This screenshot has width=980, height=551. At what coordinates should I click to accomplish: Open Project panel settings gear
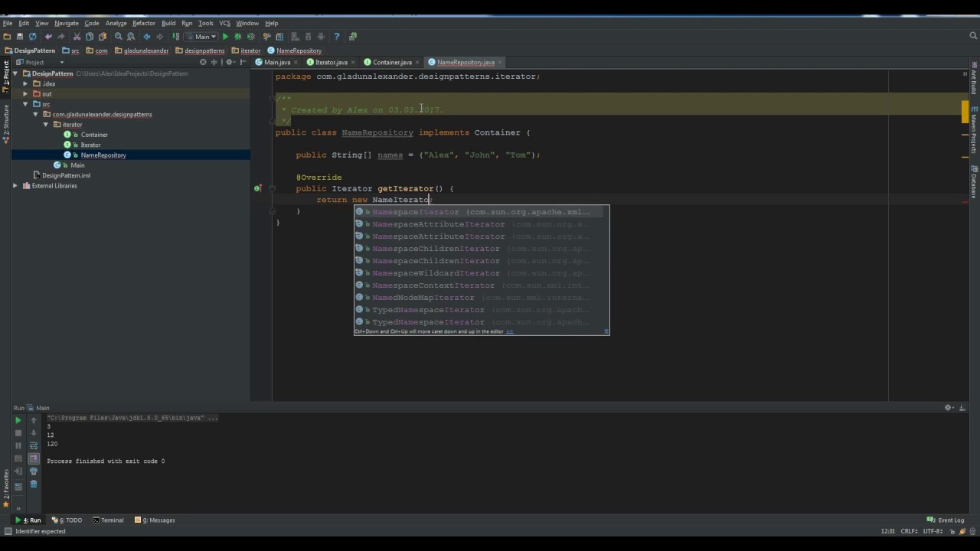click(x=229, y=62)
